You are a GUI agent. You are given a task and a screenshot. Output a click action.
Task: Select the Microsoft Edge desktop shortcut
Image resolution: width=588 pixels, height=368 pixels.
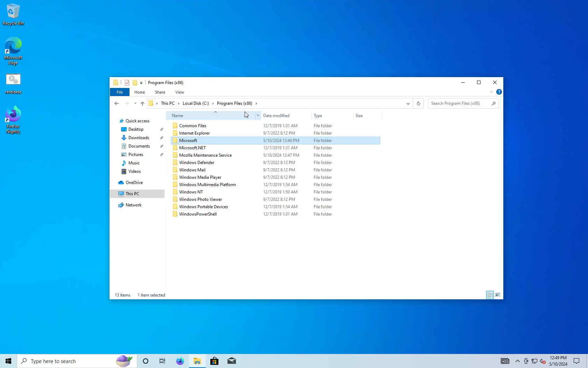tap(13, 51)
